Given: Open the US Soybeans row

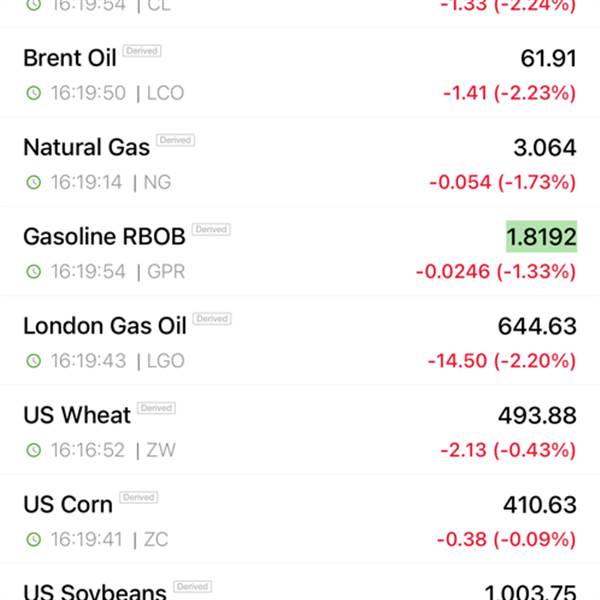Looking at the screenshot, I should [x=300, y=590].
